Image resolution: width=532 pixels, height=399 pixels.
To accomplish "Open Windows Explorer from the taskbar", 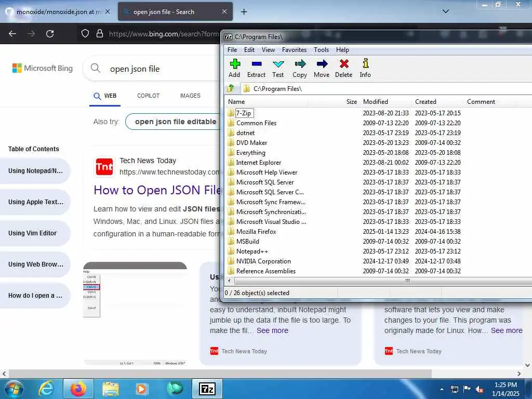I will pyautogui.click(x=111, y=389).
